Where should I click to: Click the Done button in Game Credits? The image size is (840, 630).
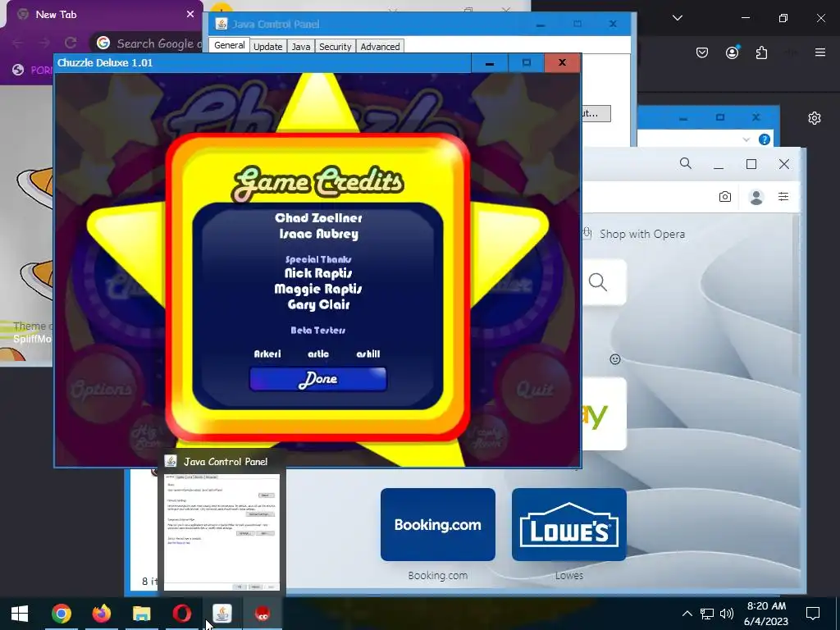pos(317,379)
